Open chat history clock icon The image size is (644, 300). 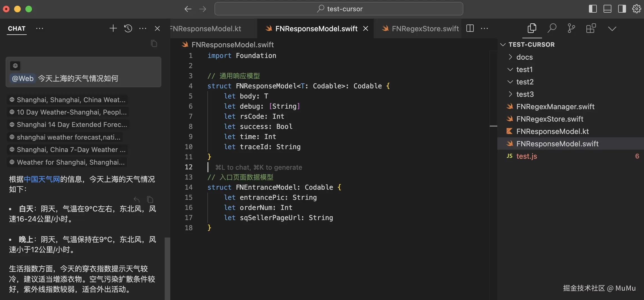pos(128,28)
